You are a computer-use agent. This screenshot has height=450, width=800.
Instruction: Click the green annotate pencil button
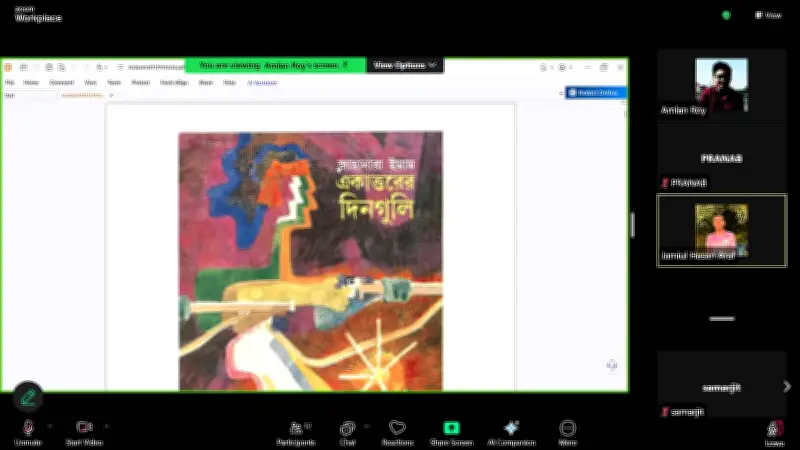tap(28, 397)
